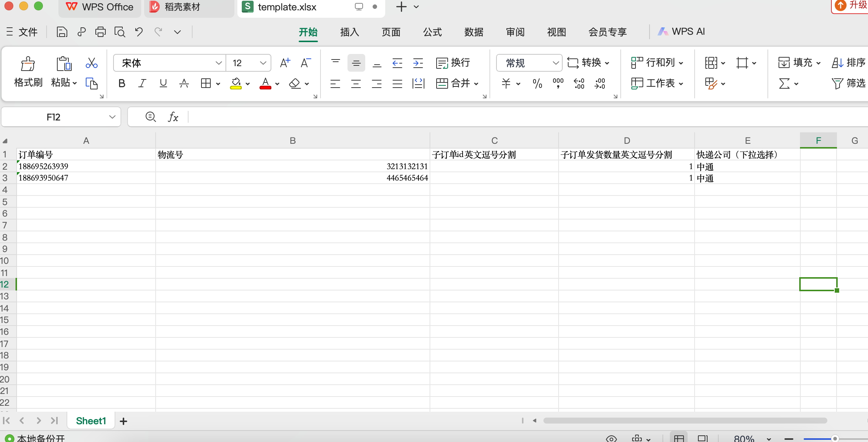This screenshot has height=442, width=868.
Task: Click the Format Painter (格式刷) icon
Action: [x=28, y=64]
